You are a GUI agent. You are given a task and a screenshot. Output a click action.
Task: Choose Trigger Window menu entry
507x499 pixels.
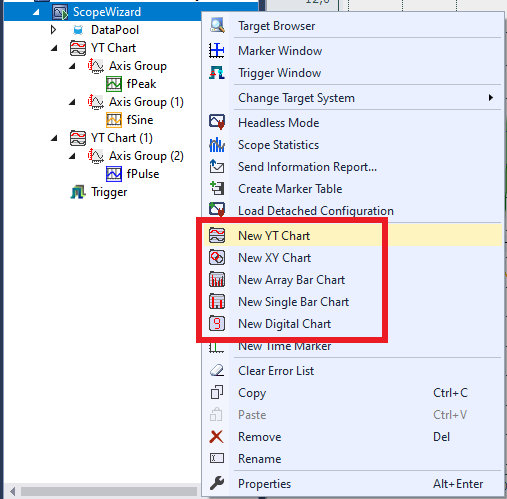coord(353,73)
